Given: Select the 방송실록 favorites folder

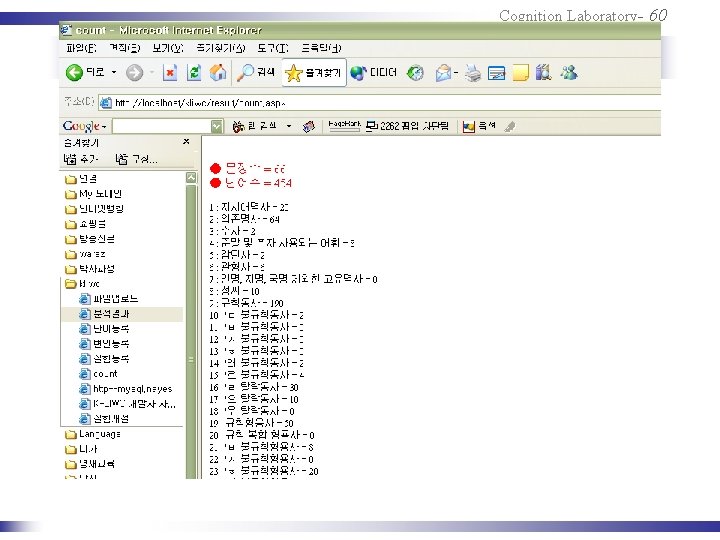Looking at the screenshot, I should 90,239.
